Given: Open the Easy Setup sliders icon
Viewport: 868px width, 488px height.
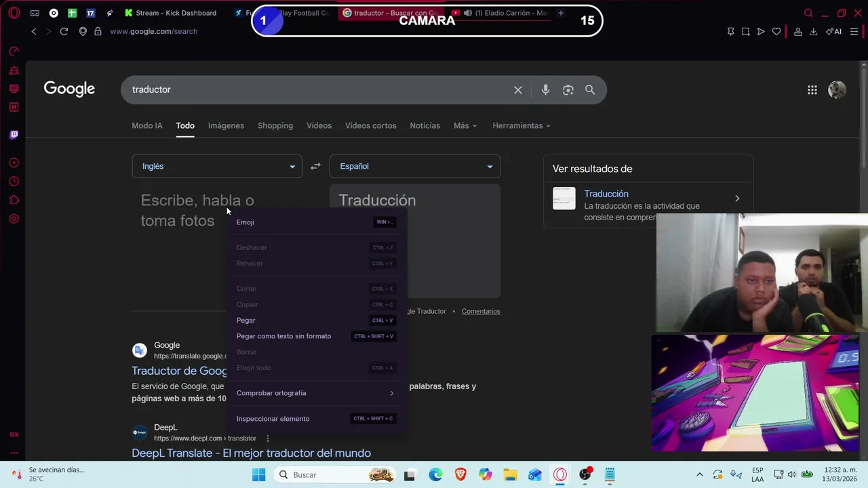Looking at the screenshot, I should [854, 31].
